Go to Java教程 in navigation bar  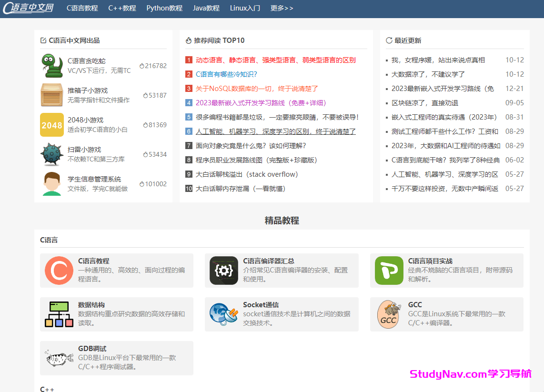[206, 8]
